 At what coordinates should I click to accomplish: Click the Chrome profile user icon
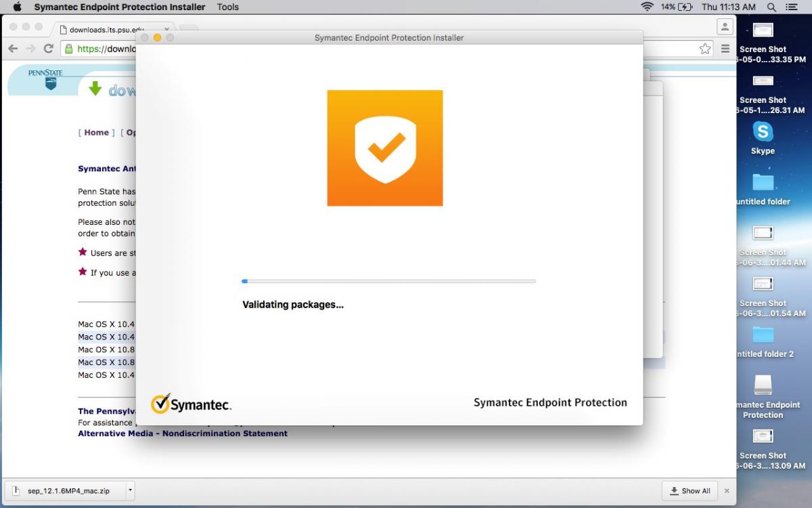(x=725, y=27)
